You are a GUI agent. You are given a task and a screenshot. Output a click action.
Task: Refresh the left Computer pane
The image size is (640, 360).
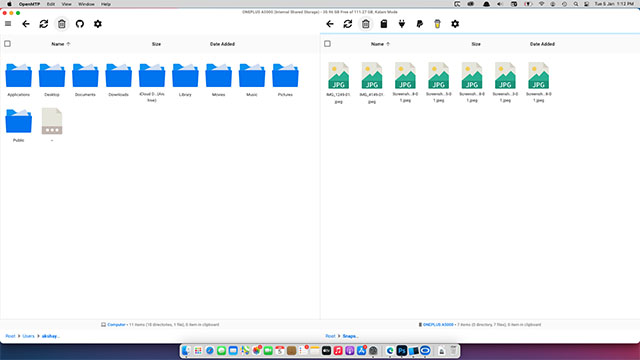[x=44, y=24]
